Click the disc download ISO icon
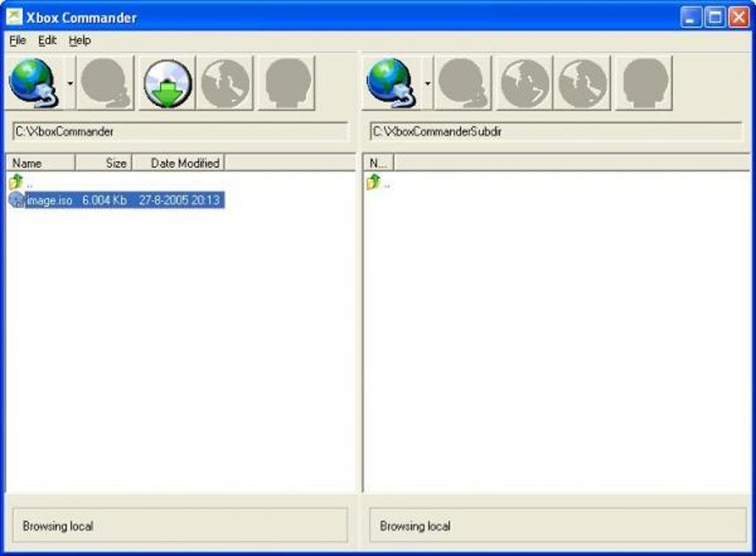This screenshot has width=756, height=556. (x=168, y=83)
